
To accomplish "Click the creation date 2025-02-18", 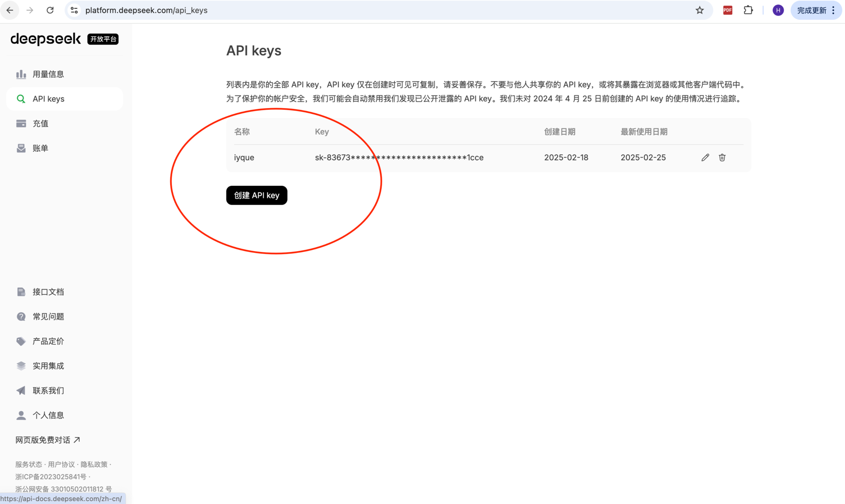I will [566, 157].
